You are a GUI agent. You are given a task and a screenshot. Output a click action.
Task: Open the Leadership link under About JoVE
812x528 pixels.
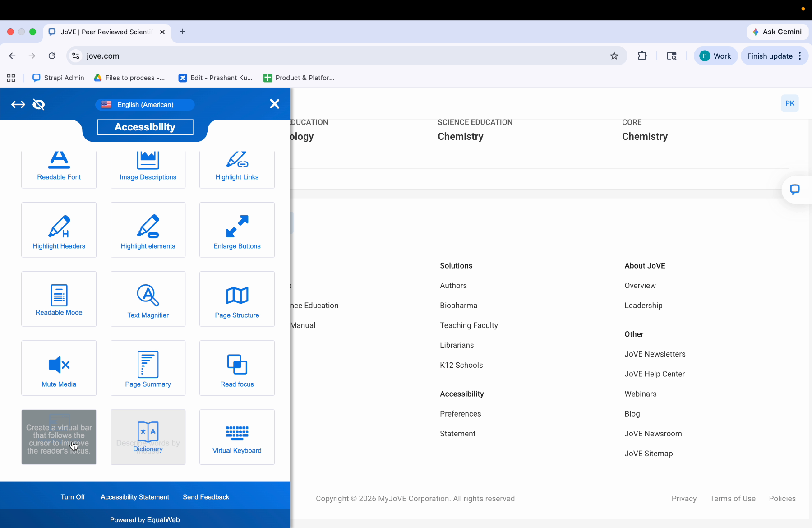[643, 306]
